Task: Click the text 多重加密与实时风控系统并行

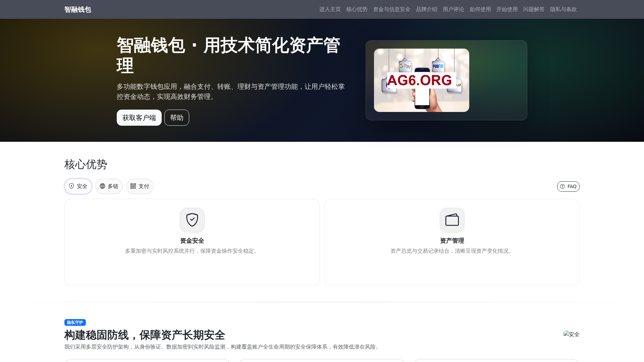Action: 160,251
